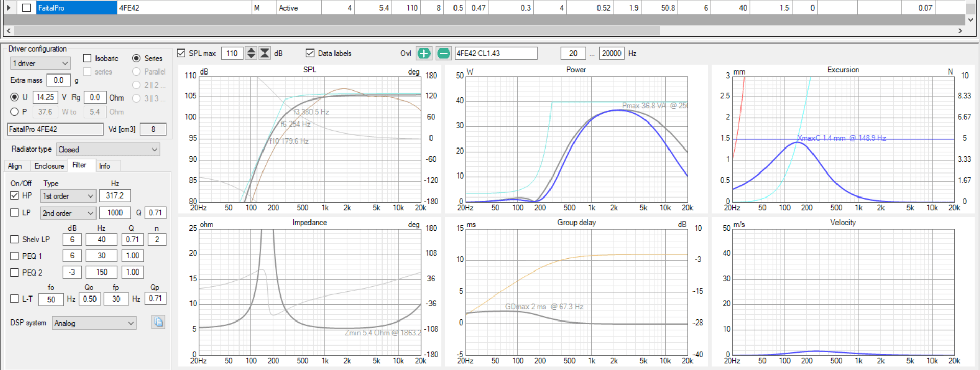Viewport: 980px width, 370px height.
Task: Click the row indicator arrow of FaitalPro row
Action: [x=9, y=8]
